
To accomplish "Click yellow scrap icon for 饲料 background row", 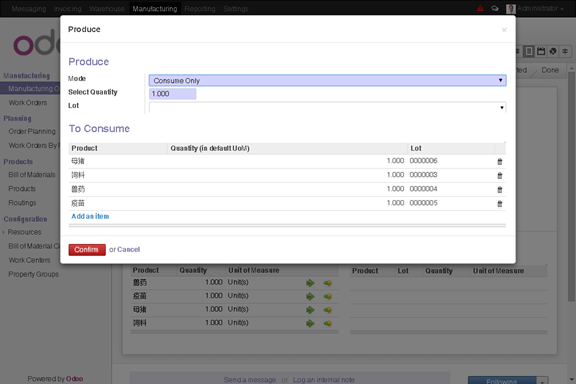I will (x=328, y=324).
